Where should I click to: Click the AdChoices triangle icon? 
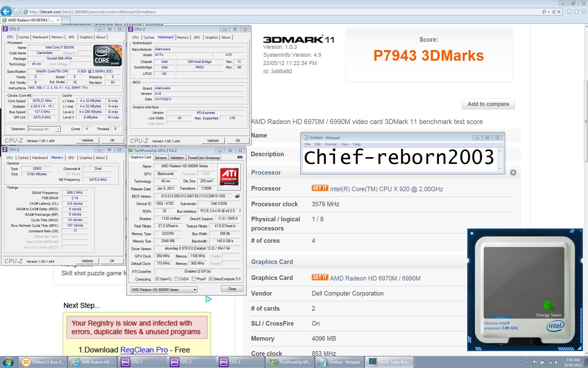[x=208, y=299]
